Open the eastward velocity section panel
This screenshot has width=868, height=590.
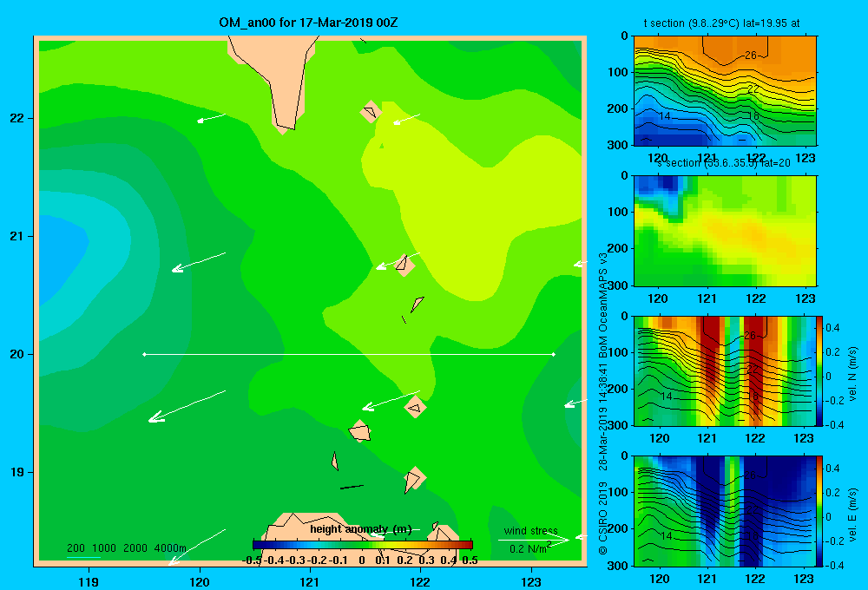point(725,511)
